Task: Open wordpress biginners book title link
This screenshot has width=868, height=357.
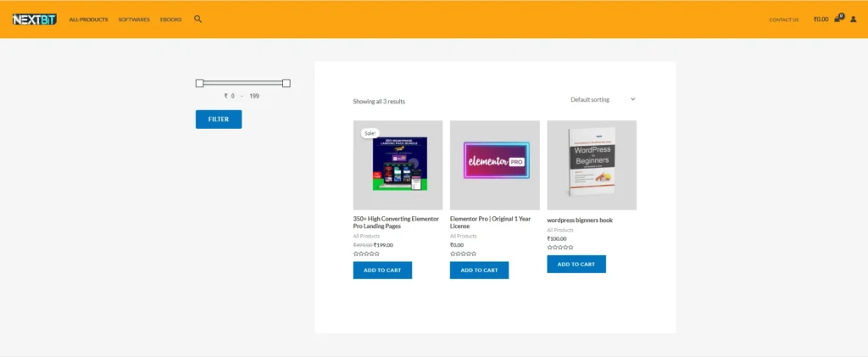Action: tap(580, 220)
